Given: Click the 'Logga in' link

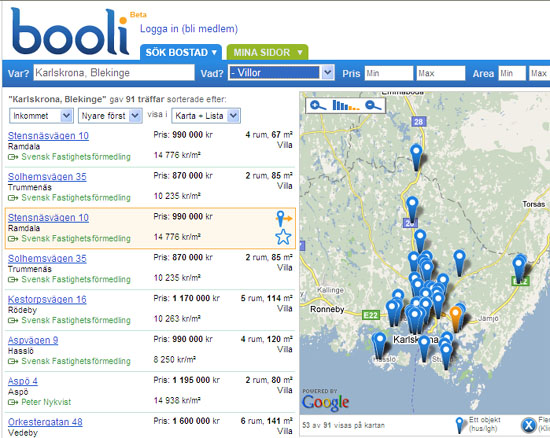Looking at the screenshot, I should point(159,29).
